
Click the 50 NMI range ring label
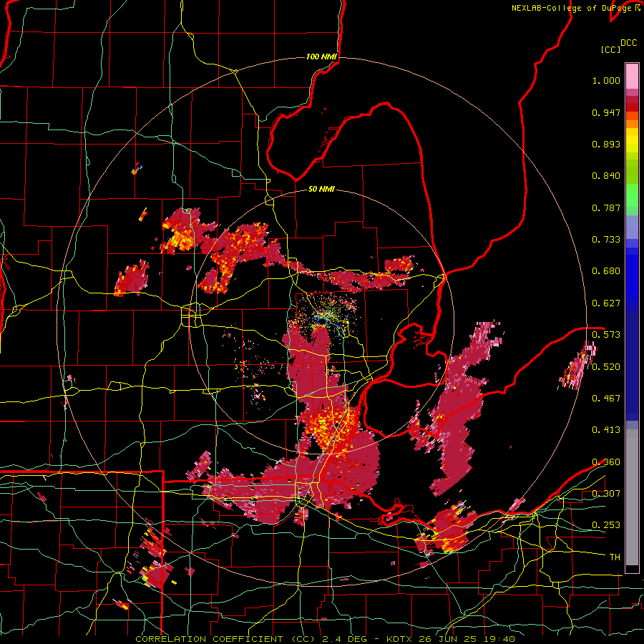pyautogui.click(x=321, y=189)
